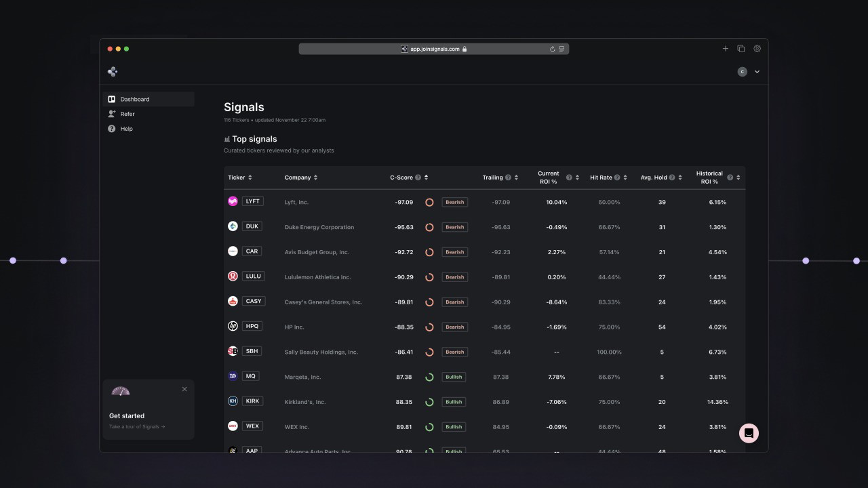Show Hit Rate help icon
The width and height of the screenshot is (868, 488).
click(x=617, y=178)
